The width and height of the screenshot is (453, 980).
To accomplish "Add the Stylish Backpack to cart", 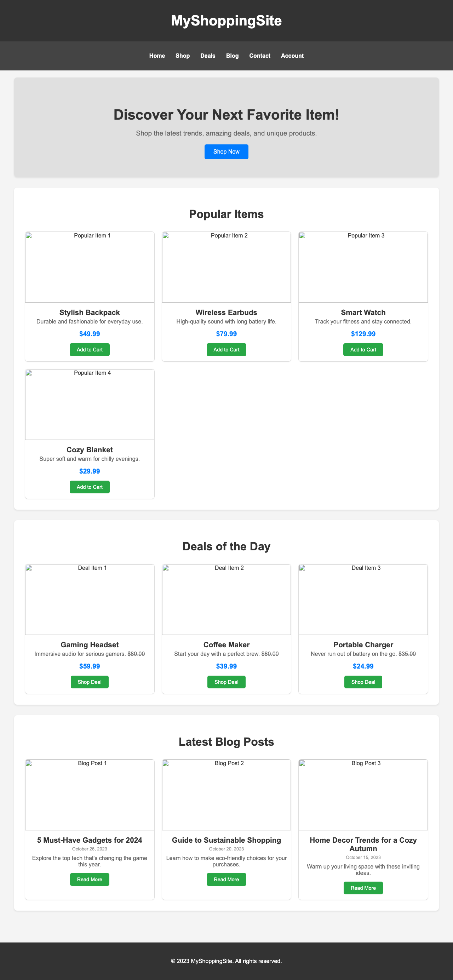I will pos(90,349).
